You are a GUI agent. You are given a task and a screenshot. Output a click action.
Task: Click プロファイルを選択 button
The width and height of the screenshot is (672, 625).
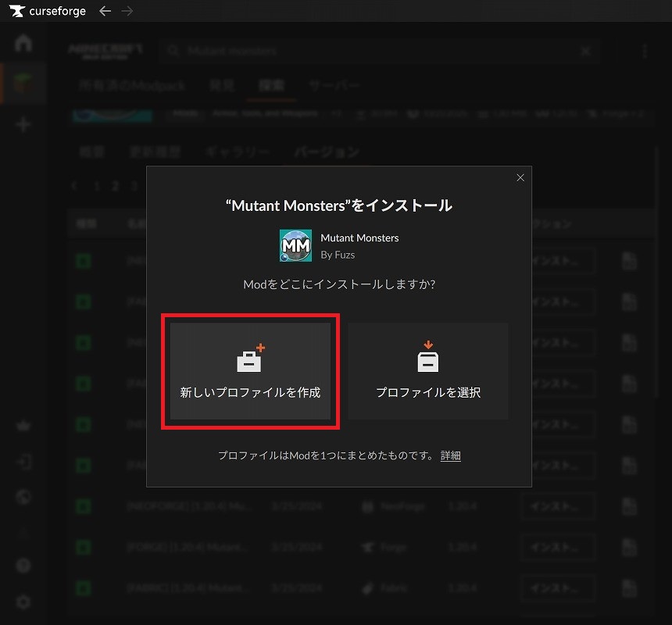pos(428,371)
